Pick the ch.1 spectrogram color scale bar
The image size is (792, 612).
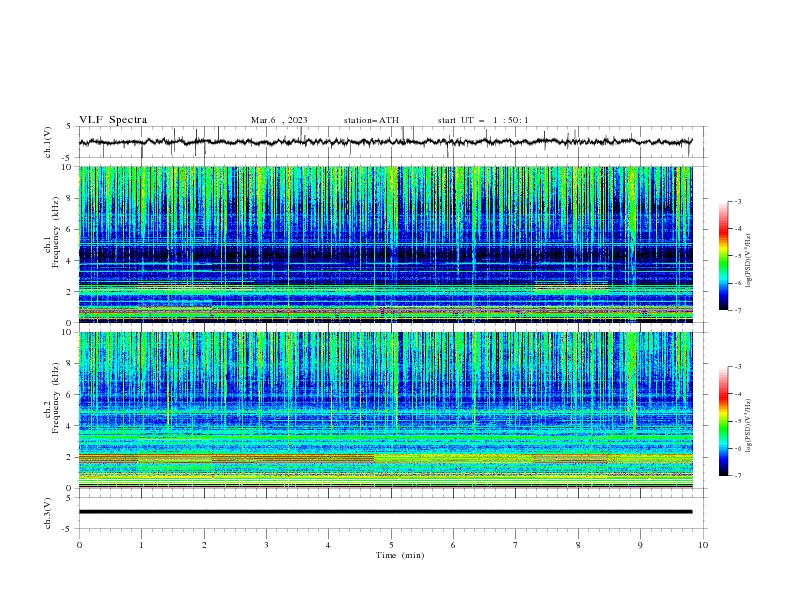[723, 256]
